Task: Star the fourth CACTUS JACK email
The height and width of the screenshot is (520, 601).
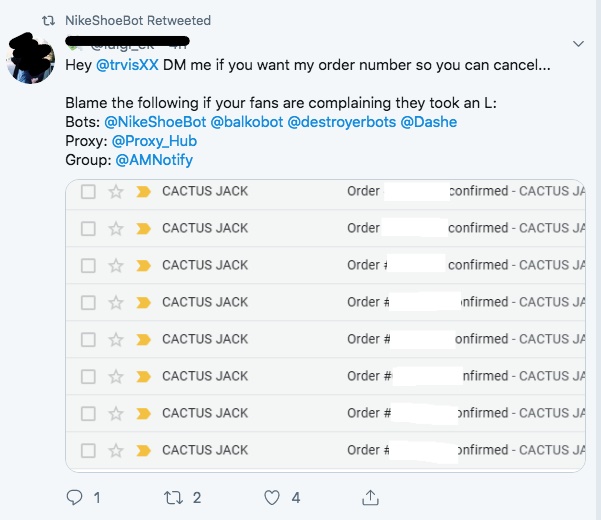Action: pos(116,302)
